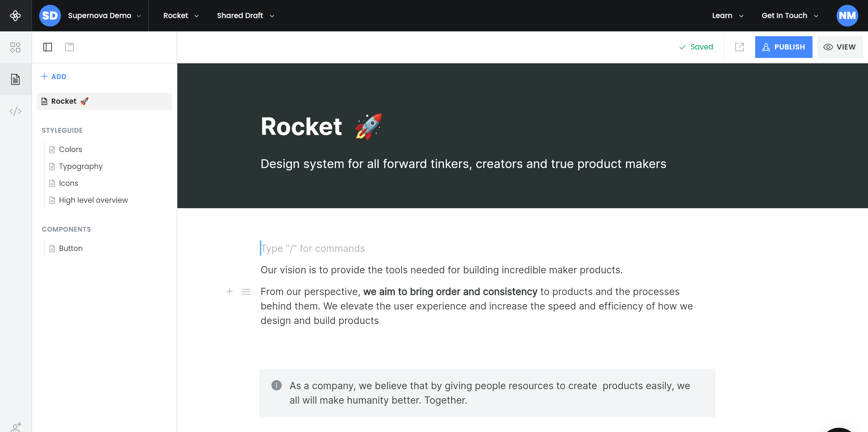Open the code exporter brackets icon
The width and height of the screenshot is (868, 432).
(x=15, y=111)
